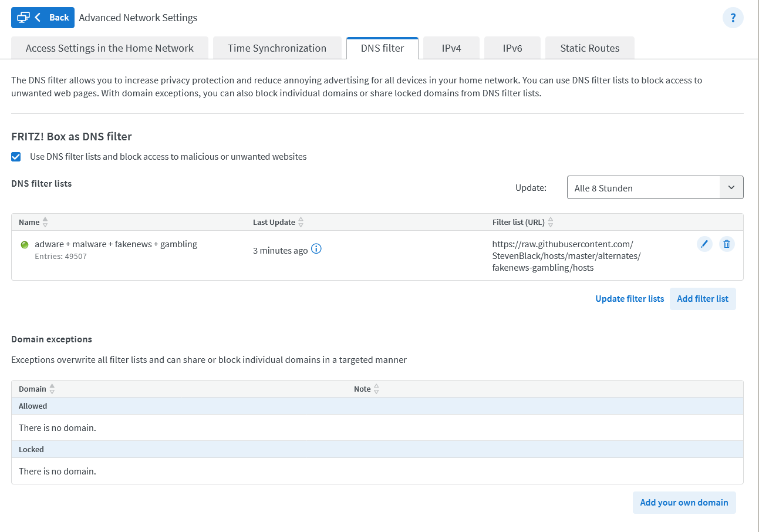Delete the adware + malware filter list
Viewport: 759px width, 532px height.
(x=727, y=244)
